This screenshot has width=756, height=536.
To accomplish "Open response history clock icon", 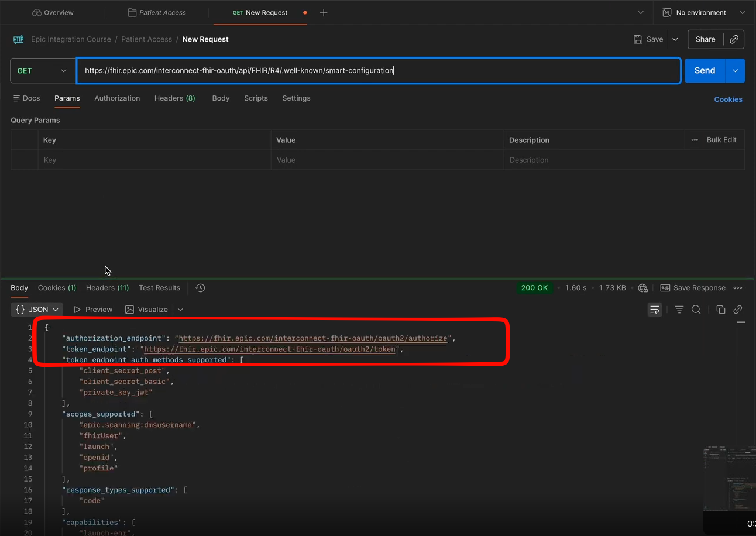I will tap(200, 288).
